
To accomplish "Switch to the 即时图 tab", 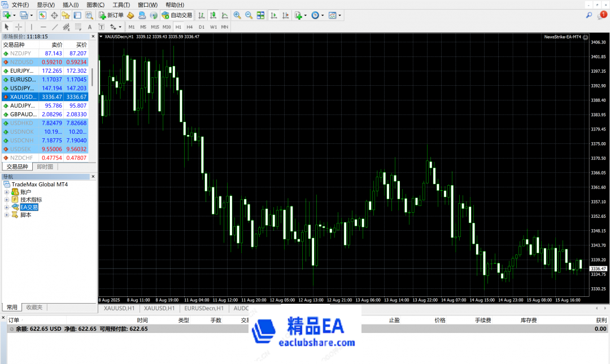I will (45, 166).
